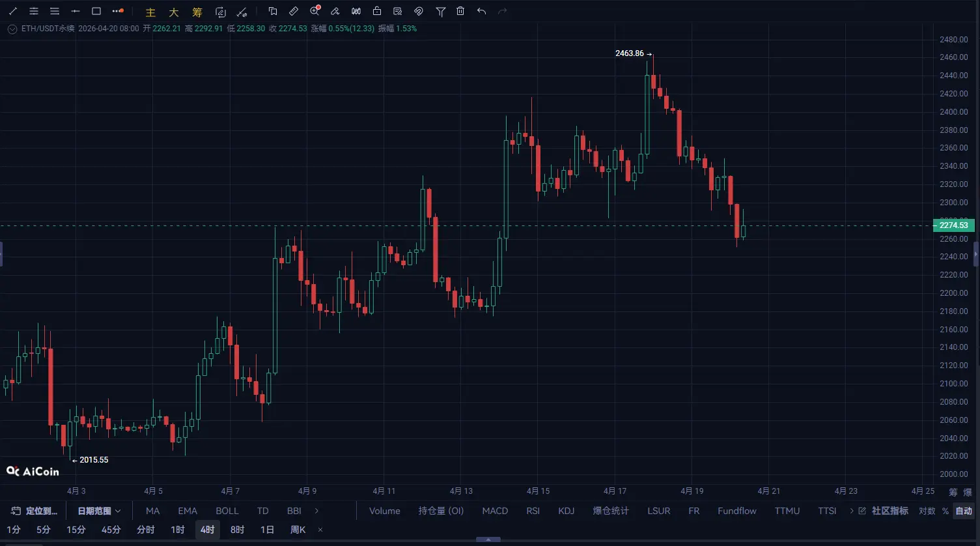The width and height of the screenshot is (980, 546).
Task: Delete drawings with the trash icon
Action: coord(460,11)
